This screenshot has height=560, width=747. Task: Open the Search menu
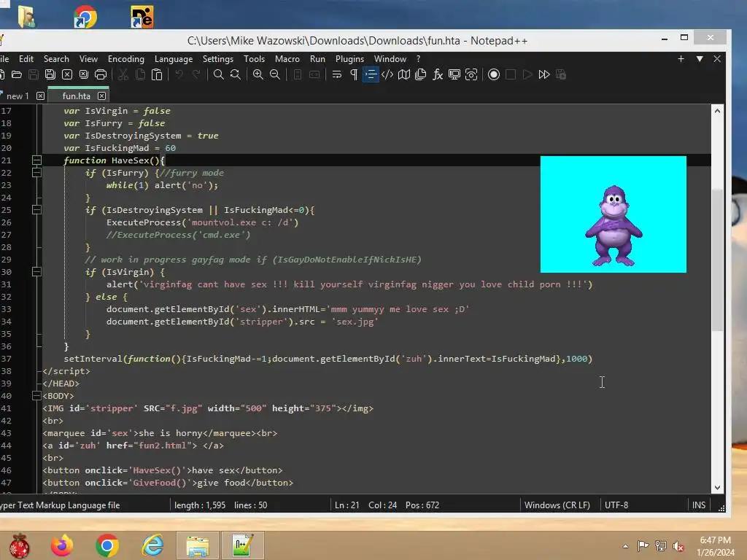point(56,59)
